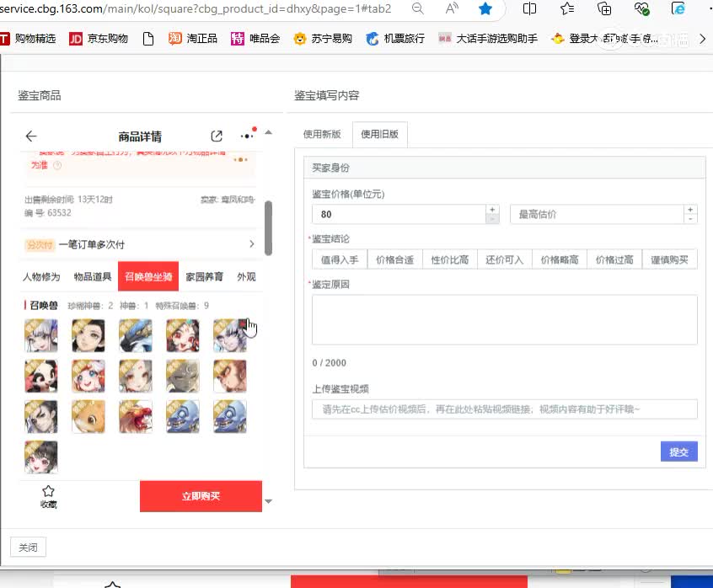Open the browser favorites list icon
Viewport: 713px width, 588px height.
point(566,8)
